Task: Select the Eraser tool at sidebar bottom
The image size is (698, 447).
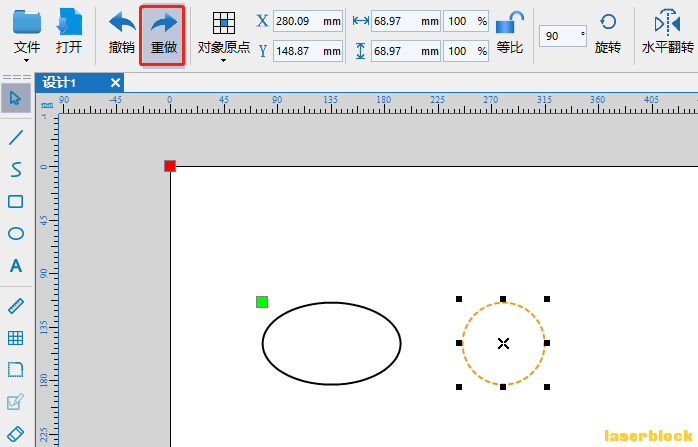Action: (x=16, y=434)
